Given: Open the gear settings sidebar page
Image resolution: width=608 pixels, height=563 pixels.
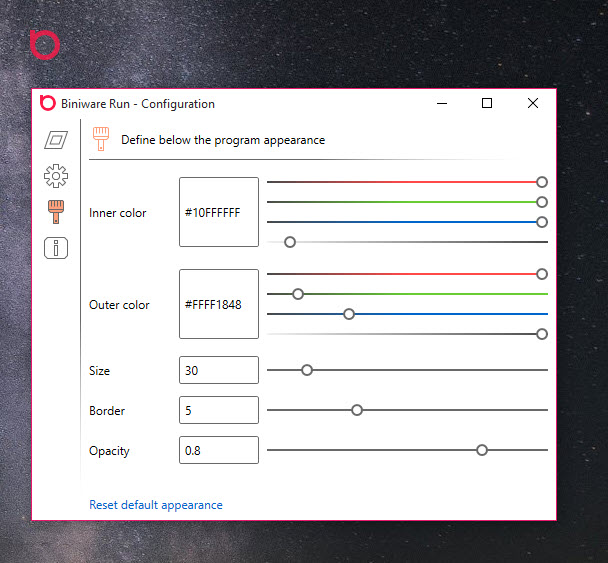Looking at the screenshot, I should (x=56, y=176).
